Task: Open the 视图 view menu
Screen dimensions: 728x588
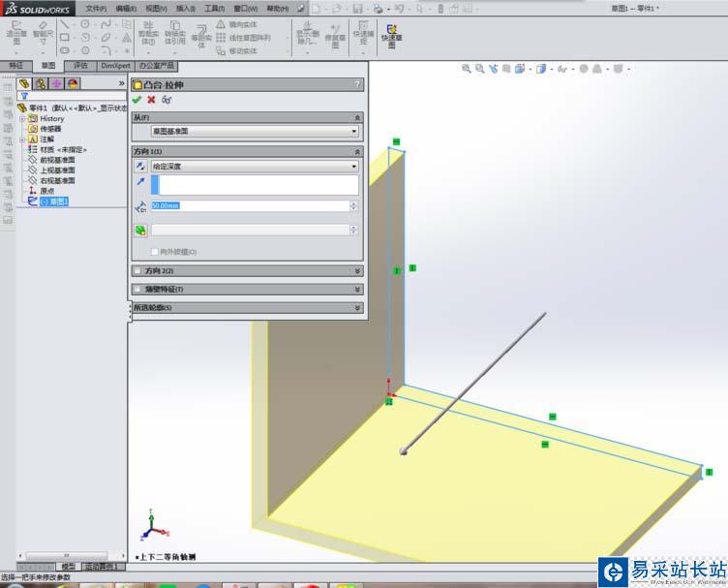Action: [x=156, y=9]
